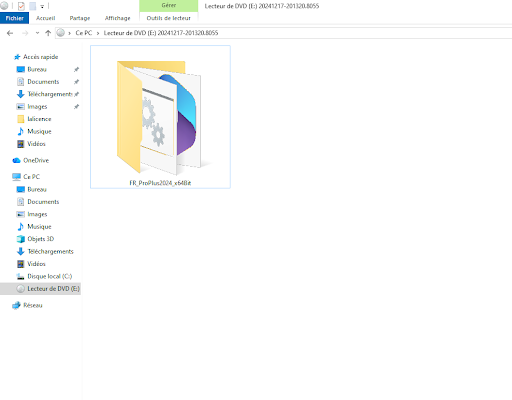The image size is (512, 400).
Task: Open the FR_ProPlus2024_x64Bit folder
Action: coord(160,117)
